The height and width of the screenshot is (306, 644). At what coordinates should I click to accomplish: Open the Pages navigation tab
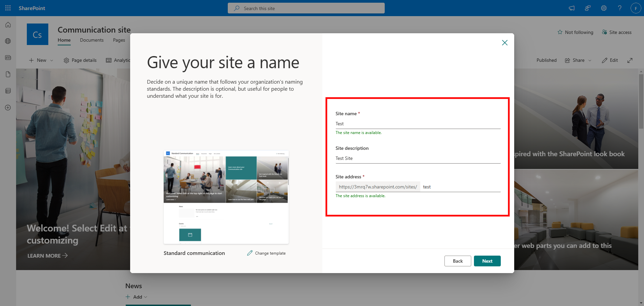coord(119,40)
